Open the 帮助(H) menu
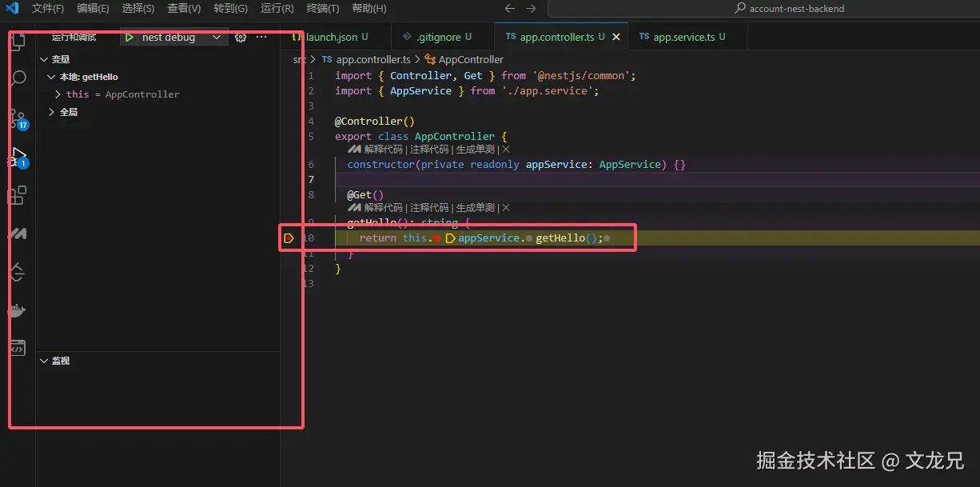Image resolution: width=980 pixels, height=487 pixels. [369, 9]
